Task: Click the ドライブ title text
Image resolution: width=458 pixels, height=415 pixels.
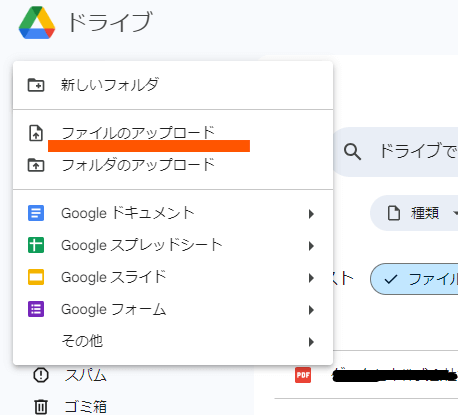Action: [110, 22]
